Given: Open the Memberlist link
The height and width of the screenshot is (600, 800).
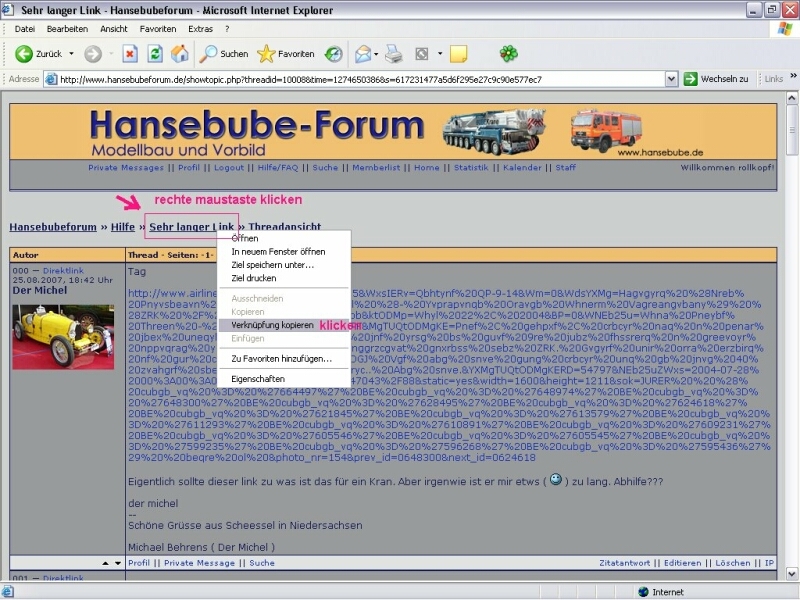Looking at the screenshot, I should click(x=376, y=167).
